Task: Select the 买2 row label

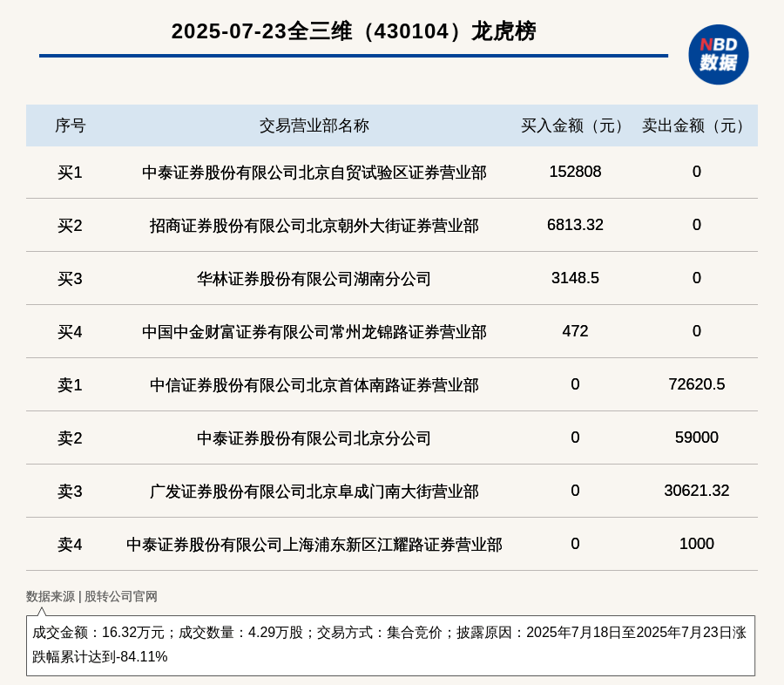Action: [70, 226]
